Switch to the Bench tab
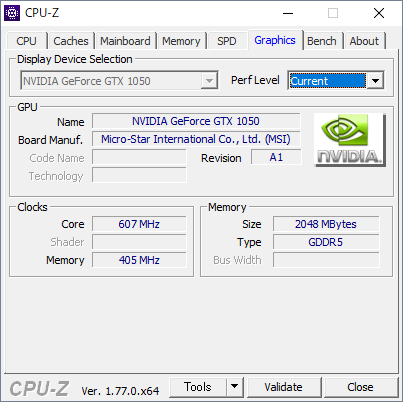 (322, 41)
